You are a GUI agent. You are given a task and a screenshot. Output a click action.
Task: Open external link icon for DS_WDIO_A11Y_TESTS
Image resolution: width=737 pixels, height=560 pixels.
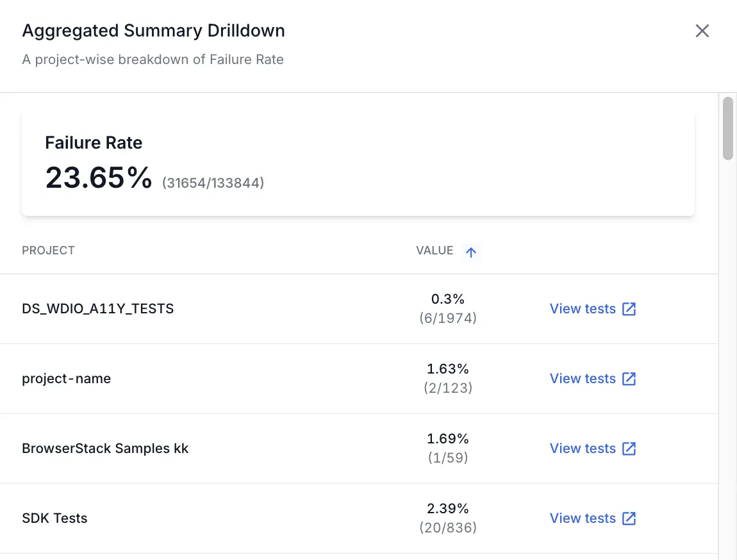click(x=629, y=309)
